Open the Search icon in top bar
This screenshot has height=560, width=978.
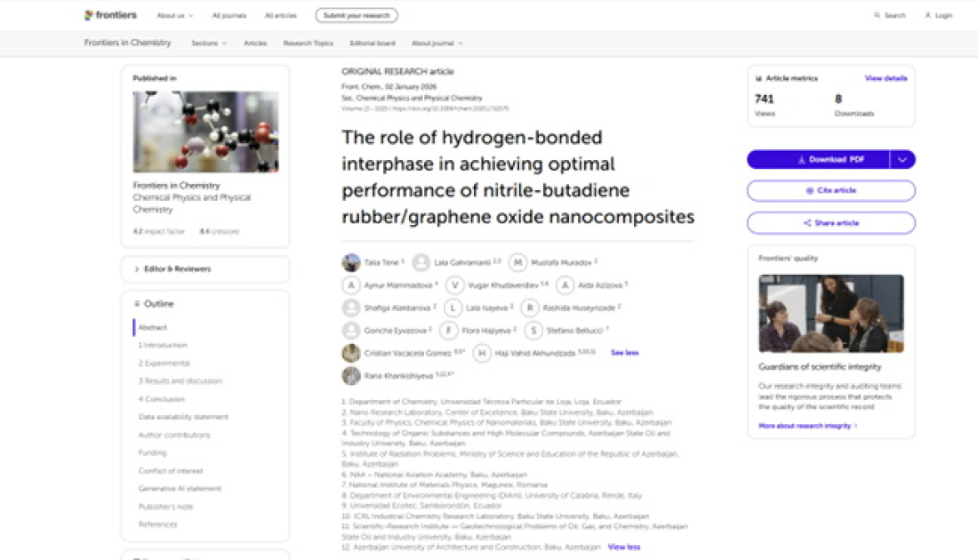(x=878, y=15)
